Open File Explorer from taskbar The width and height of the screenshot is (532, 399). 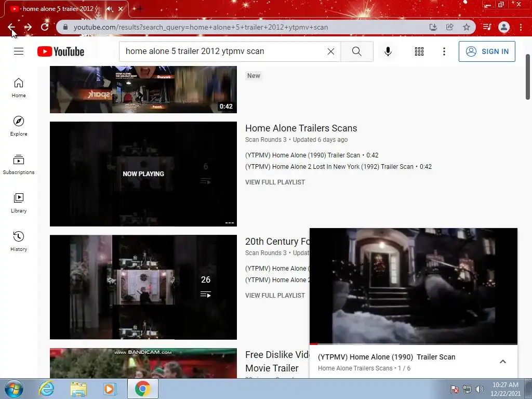(78, 389)
